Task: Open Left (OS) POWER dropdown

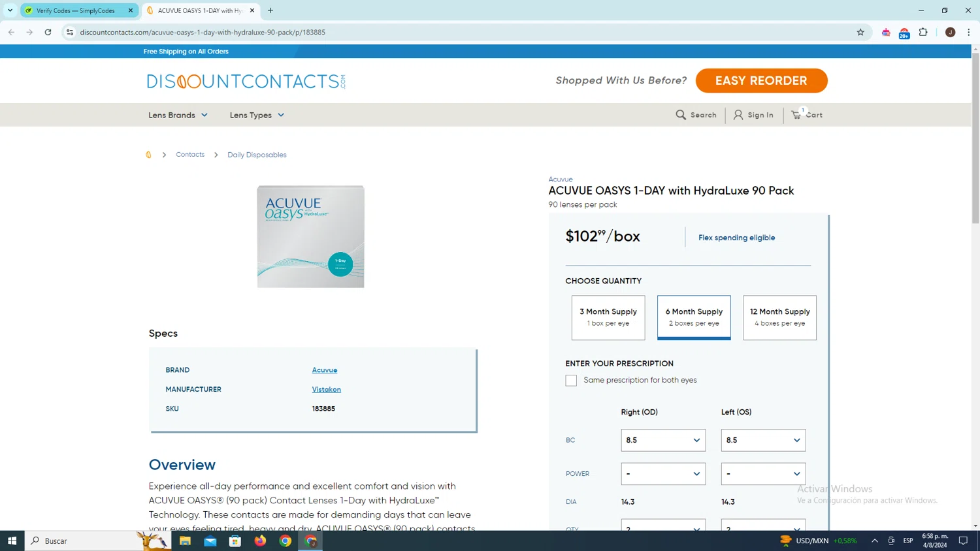Action: click(763, 474)
